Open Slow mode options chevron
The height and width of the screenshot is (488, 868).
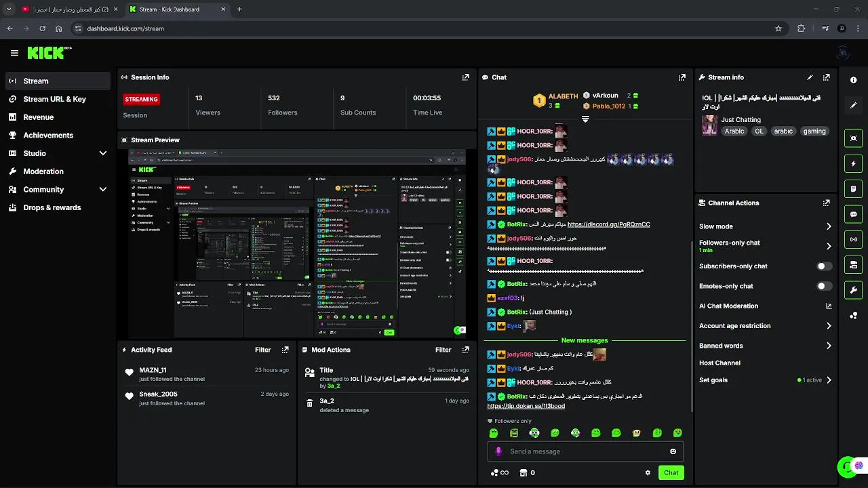pos(829,226)
